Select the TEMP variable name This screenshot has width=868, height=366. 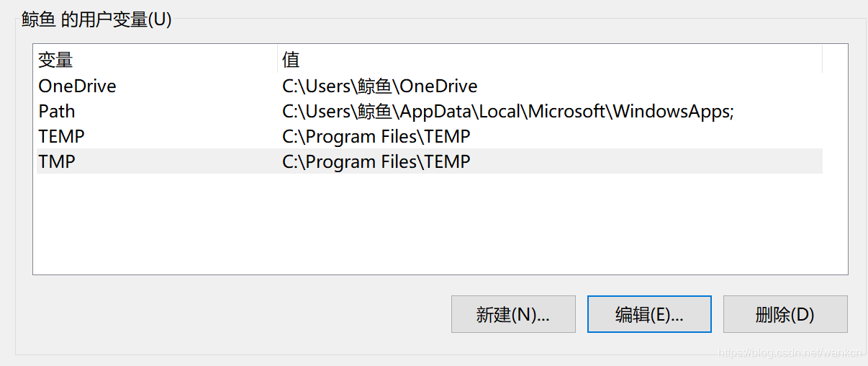[61, 136]
